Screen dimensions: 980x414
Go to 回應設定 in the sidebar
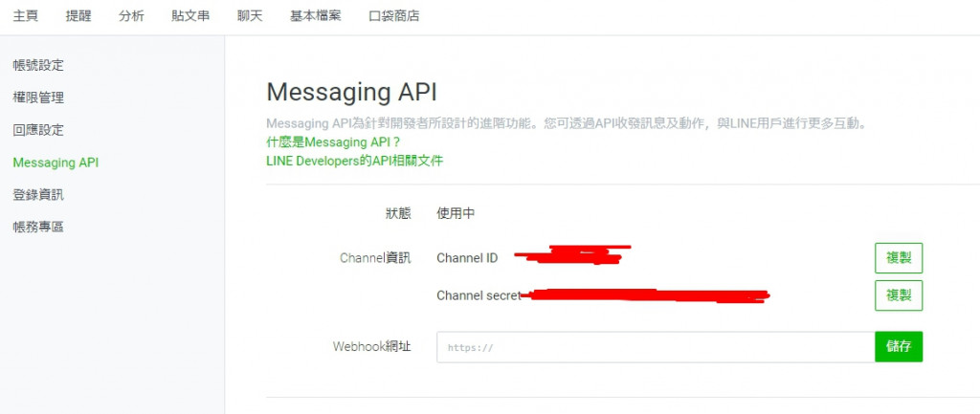pos(38,130)
